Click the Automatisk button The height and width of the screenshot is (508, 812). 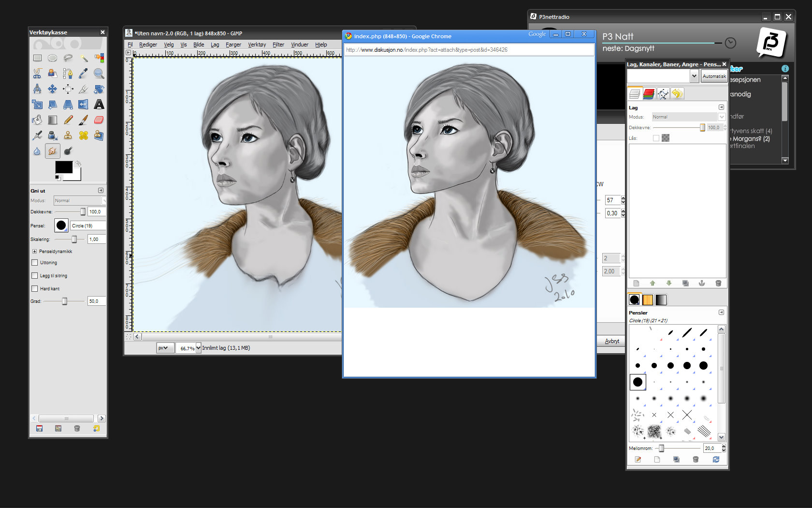coord(714,76)
